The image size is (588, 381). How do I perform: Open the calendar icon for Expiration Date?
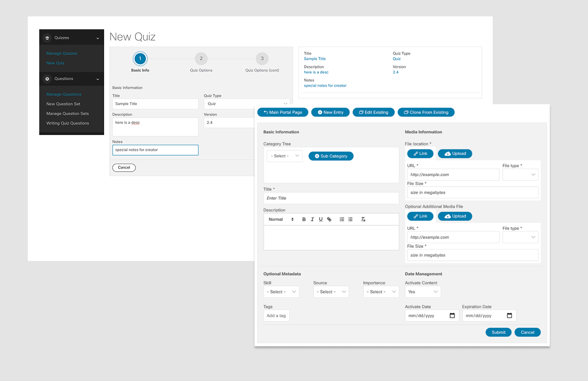[x=508, y=316]
